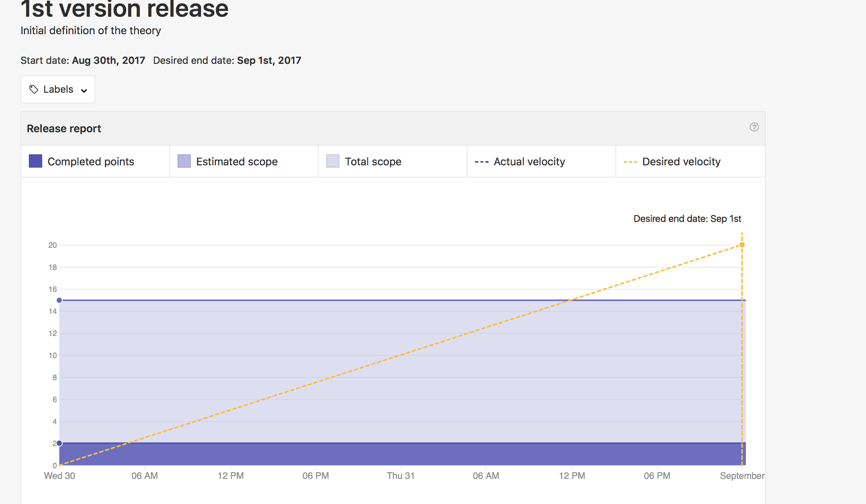The width and height of the screenshot is (866, 504).
Task: Click the total scope start point at 15
Action: click(59, 300)
